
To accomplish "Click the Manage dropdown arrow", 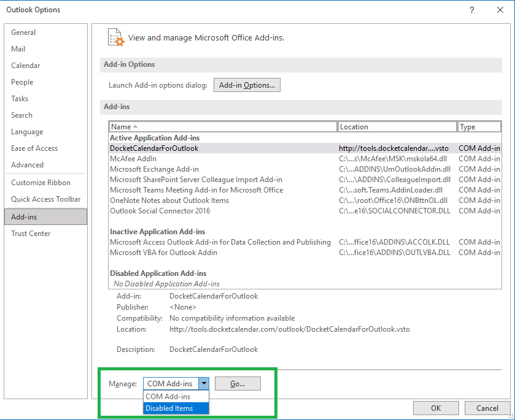I will click(x=204, y=384).
